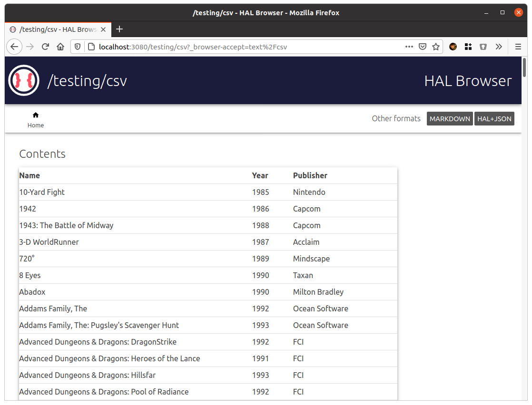This screenshot has height=405, width=532.
Task: Click the site information page icon
Action: click(91, 47)
